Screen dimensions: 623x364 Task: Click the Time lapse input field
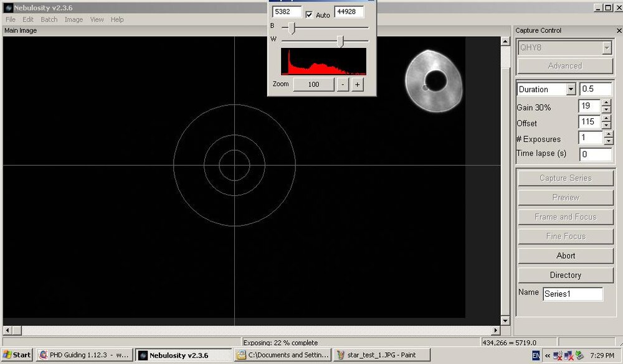(x=595, y=154)
